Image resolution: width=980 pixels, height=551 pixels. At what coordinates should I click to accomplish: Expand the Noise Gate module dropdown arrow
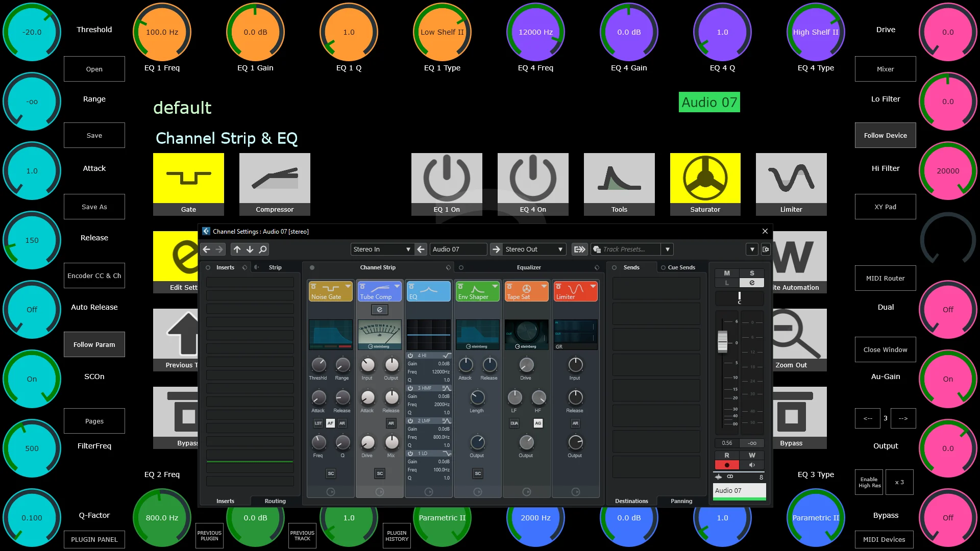click(348, 286)
